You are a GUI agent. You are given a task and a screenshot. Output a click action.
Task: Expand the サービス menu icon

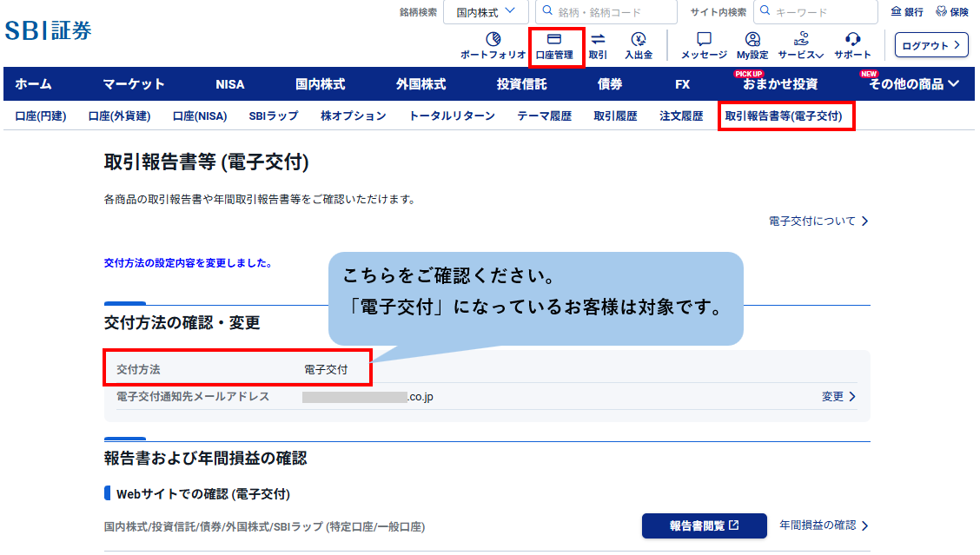point(801,39)
